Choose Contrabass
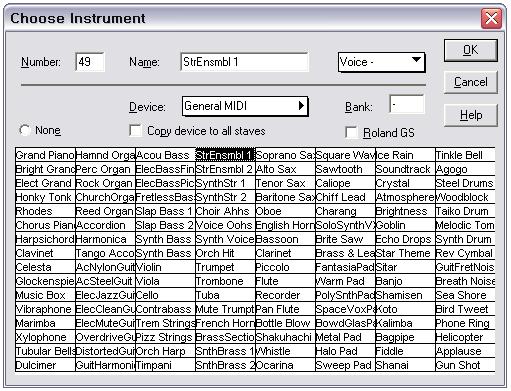This screenshot has width=511, height=391. [x=165, y=309]
